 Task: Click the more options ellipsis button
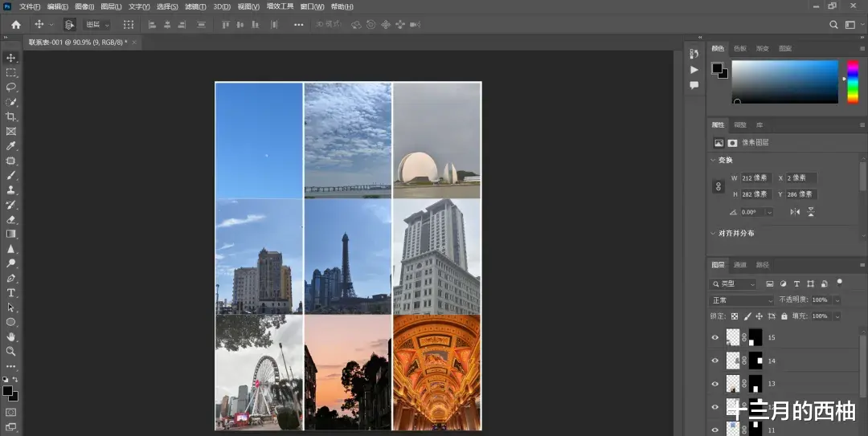click(298, 24)
